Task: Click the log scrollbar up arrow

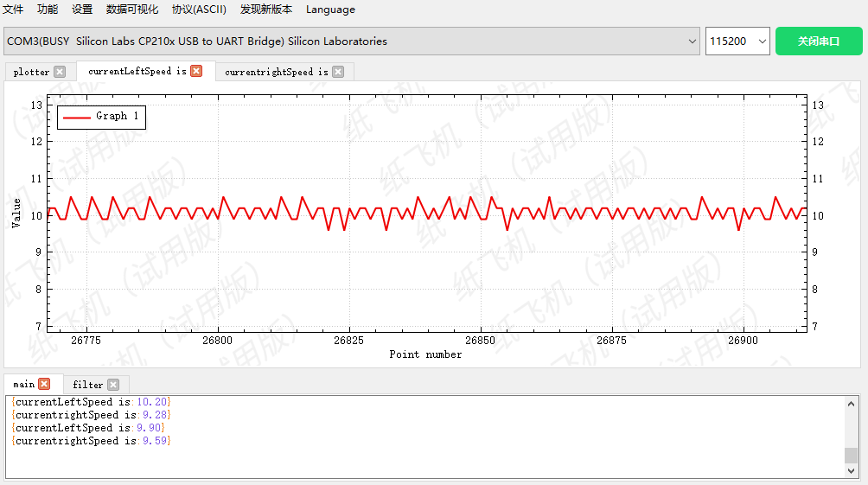Action: click(x=852, y=403)
